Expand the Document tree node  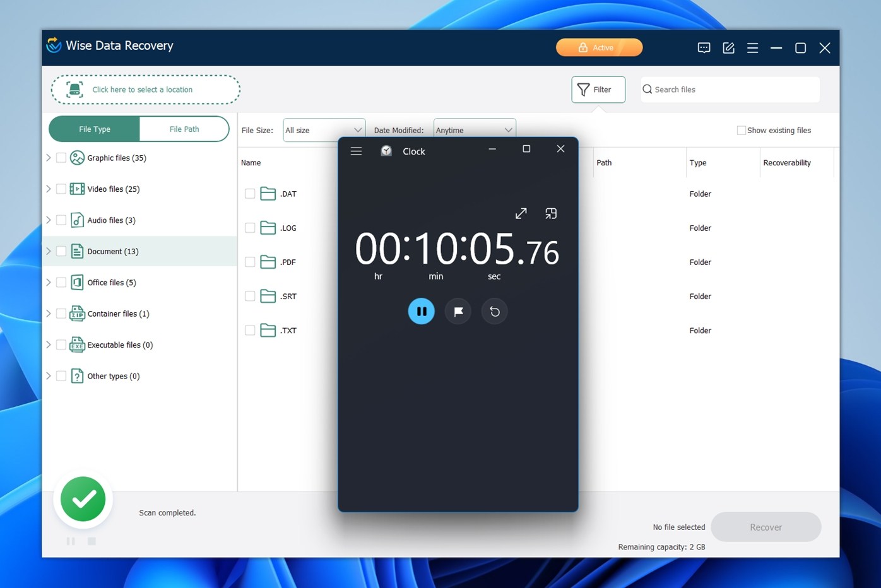pos(49,251)
